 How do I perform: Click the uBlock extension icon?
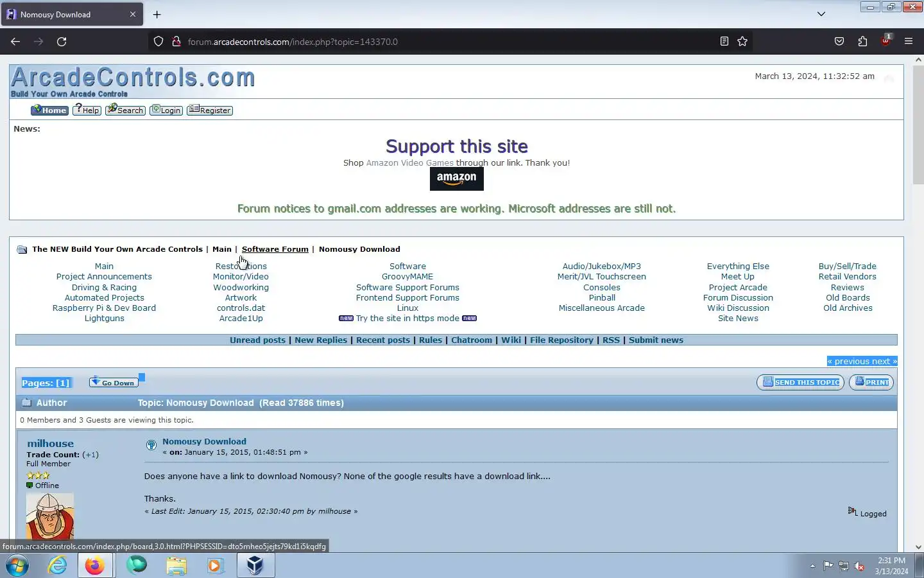coord(886,41)
